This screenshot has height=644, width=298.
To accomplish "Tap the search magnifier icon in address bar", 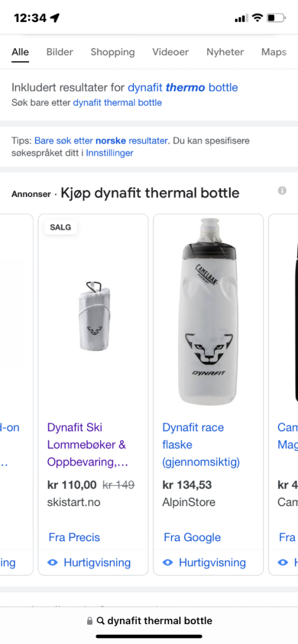I will [x=101, y=621].
